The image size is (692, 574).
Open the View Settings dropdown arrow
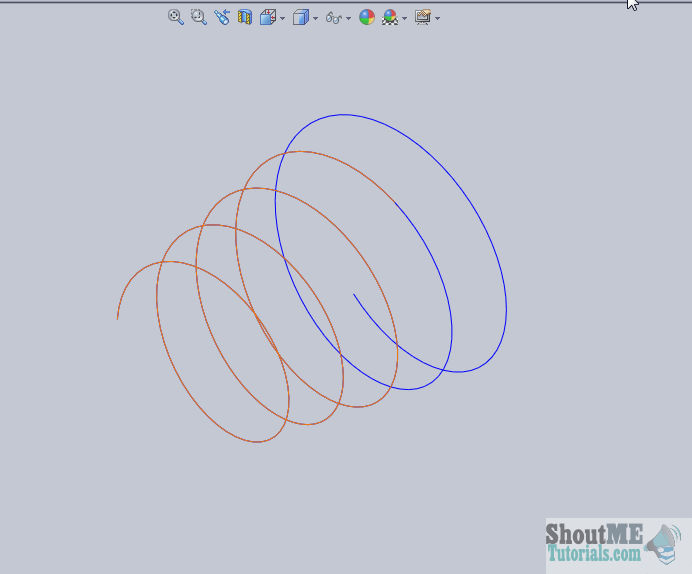[437, 19]
